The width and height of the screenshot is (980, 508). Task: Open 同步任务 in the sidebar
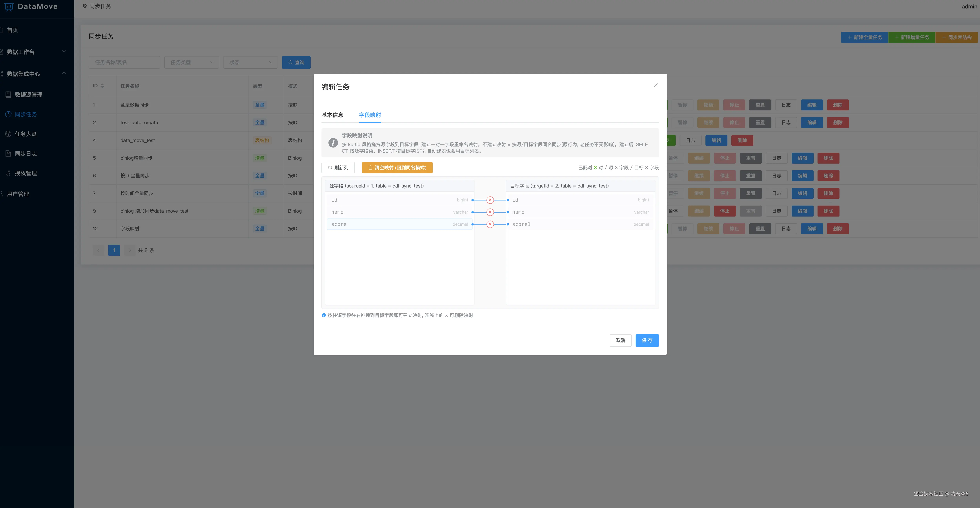[26, 115]
